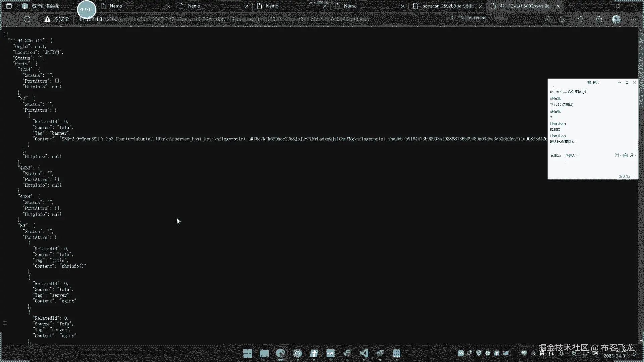The width and height of the screenshot is (644, 362).
Task: Open the browser profile avatar
Action: click(x=616, y=19)
